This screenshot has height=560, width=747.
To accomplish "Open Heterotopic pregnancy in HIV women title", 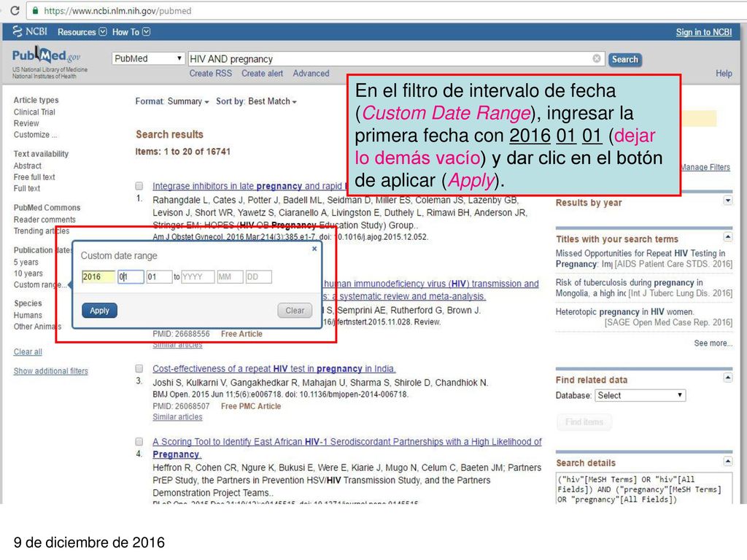I will coord(624,312).
